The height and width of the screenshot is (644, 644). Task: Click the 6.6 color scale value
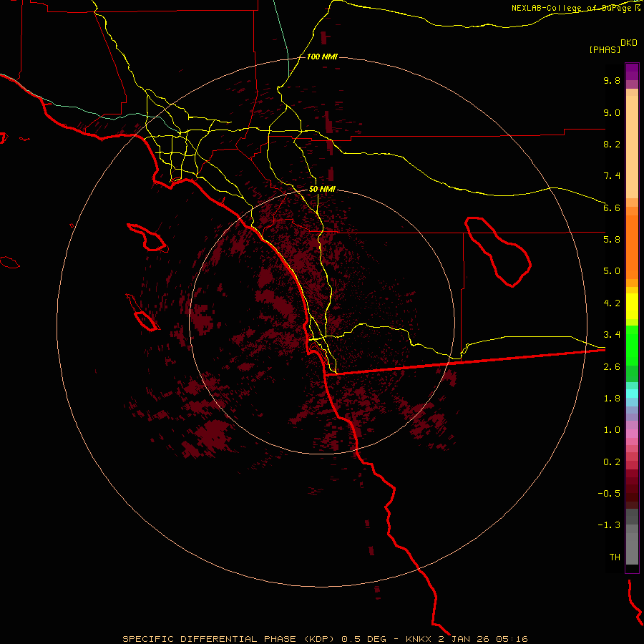[x=612, y=208]
